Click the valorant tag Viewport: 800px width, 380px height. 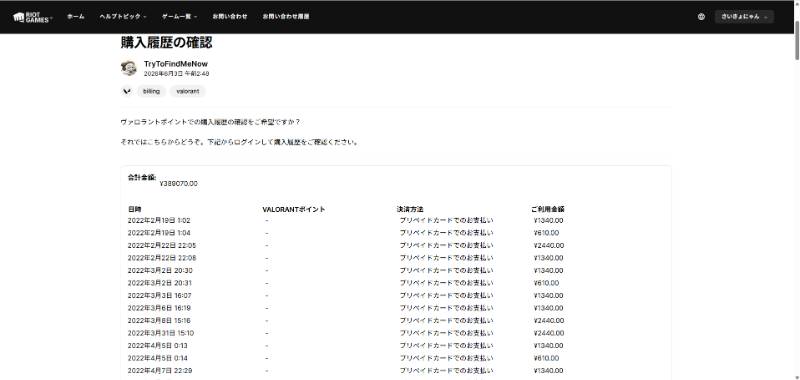coord(187,91)
